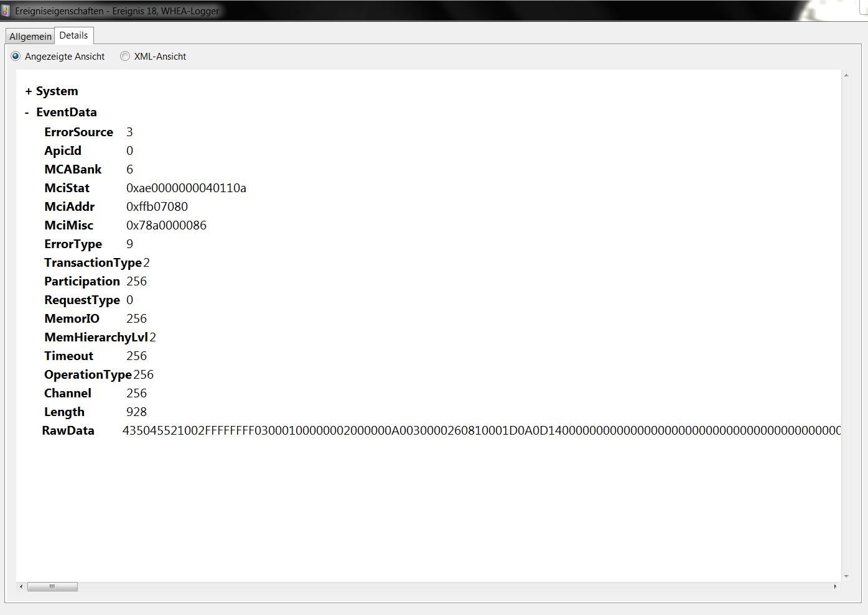Click the MciMisc label
This screenshot has height=615, width=868.
69,225
